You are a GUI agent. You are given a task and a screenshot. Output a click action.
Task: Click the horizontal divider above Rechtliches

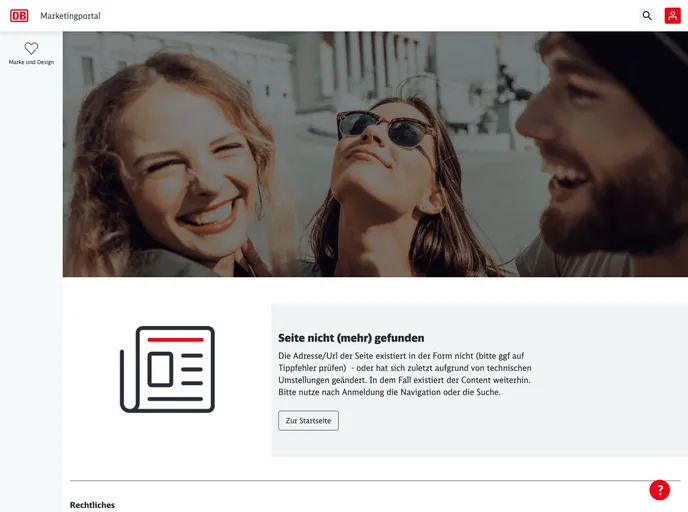[375, 481]
